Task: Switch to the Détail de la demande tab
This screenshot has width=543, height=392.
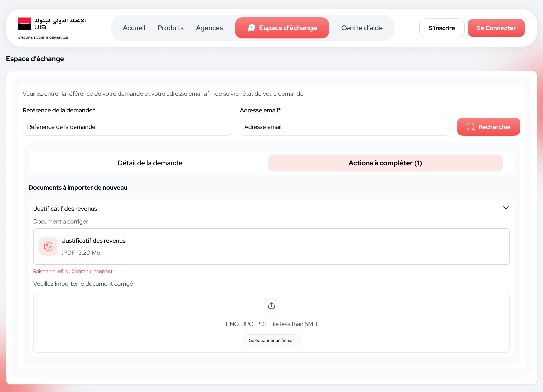Action: coord(150,163)
